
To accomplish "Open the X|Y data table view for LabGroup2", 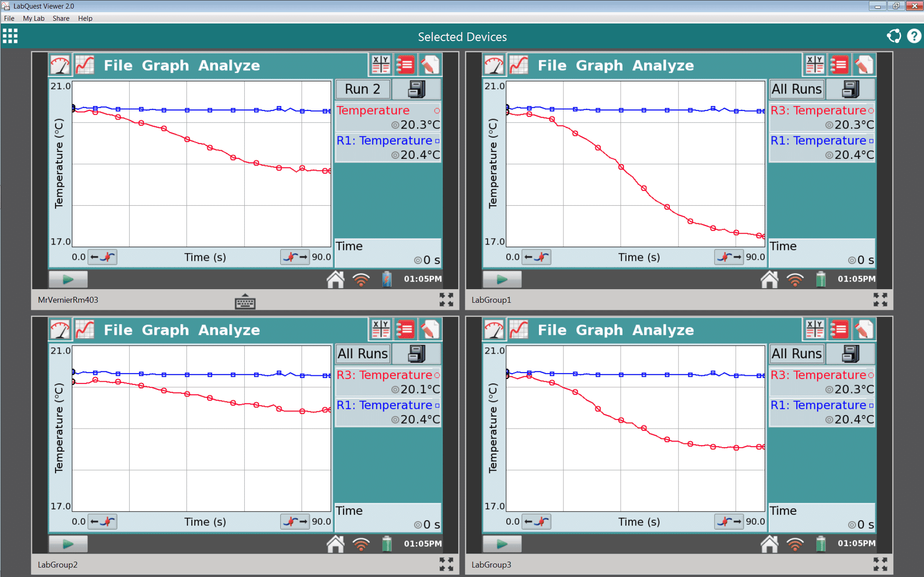I will coord(381,329).
